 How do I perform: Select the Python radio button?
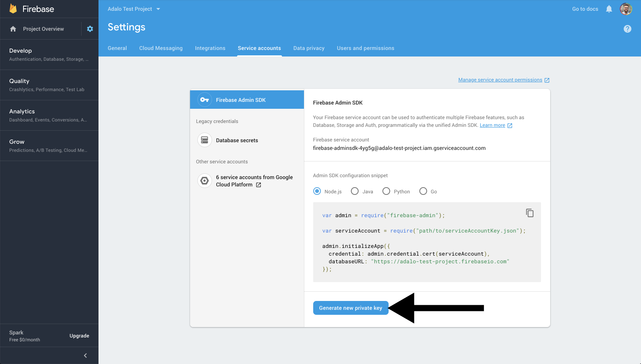386,191
